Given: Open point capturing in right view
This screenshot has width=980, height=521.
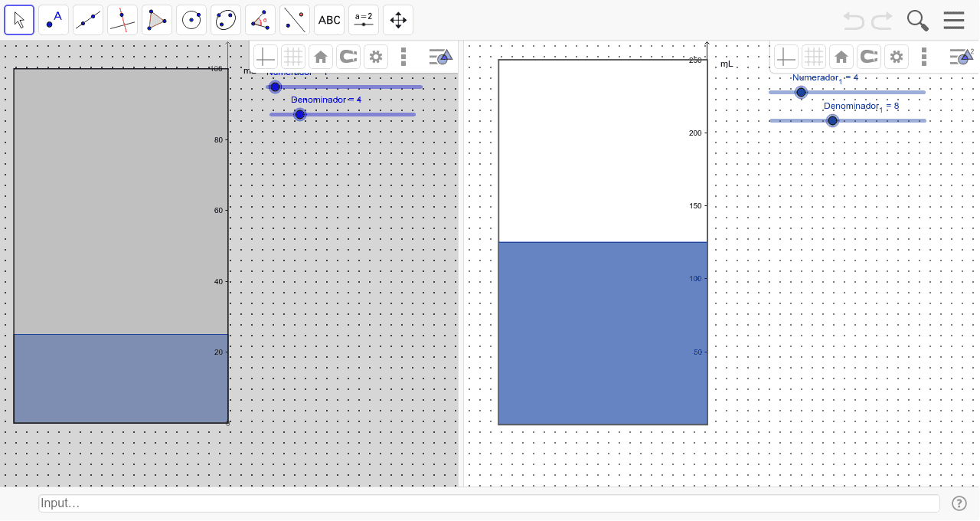Looking at the screenshot, I should 869,57.
